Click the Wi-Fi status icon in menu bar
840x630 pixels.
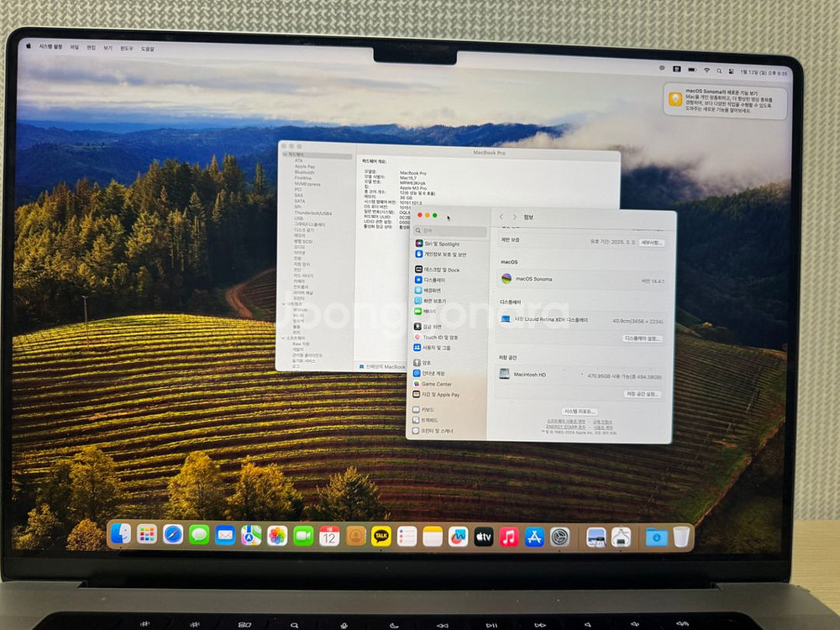tap(706, 71)
